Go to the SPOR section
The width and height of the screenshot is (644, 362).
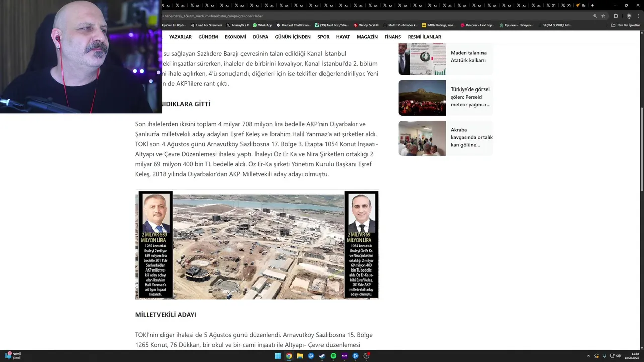click(x=324, y=37)
